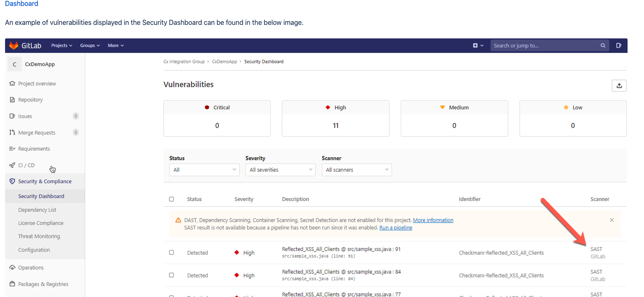
Task: Click the More information link
Action: pos(433,220)
